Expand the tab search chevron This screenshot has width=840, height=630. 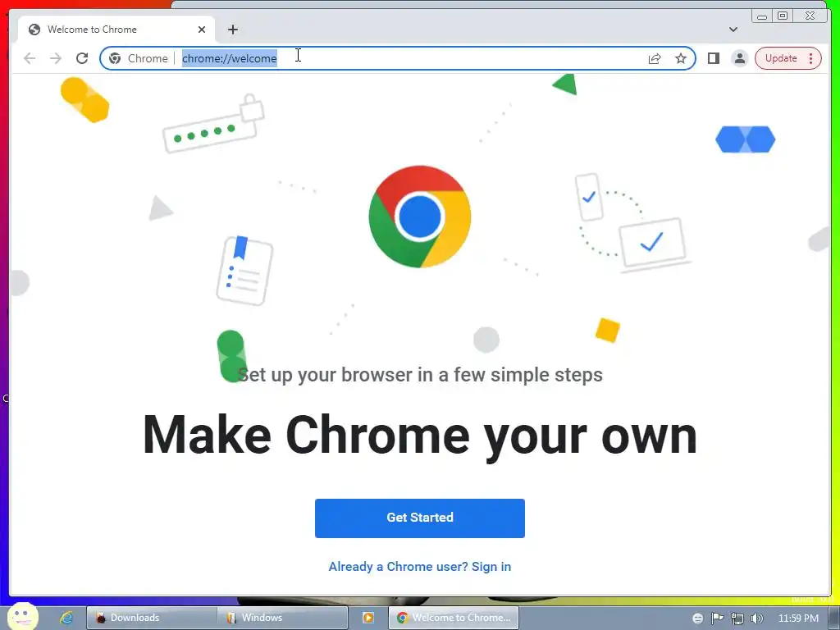[x=733, y=30]
